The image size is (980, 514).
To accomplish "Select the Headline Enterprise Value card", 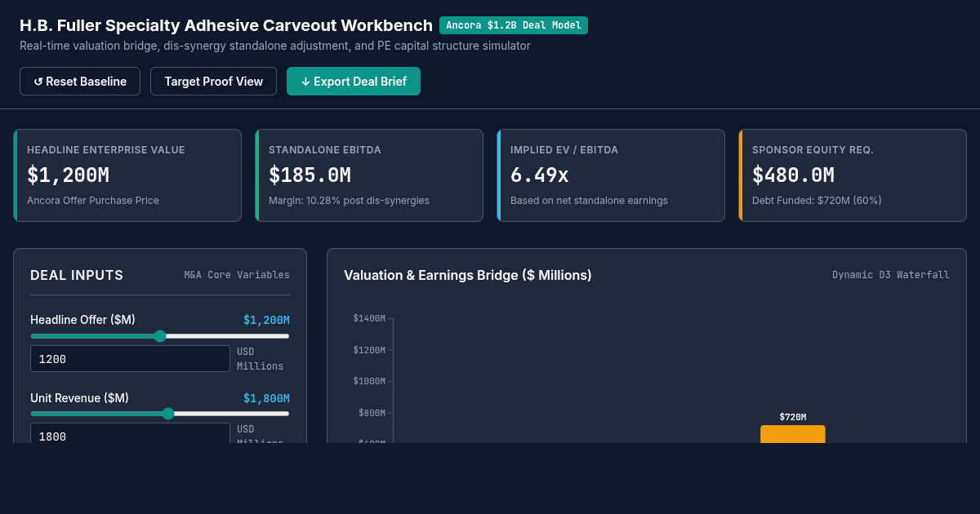I will (x=127, y=175).
